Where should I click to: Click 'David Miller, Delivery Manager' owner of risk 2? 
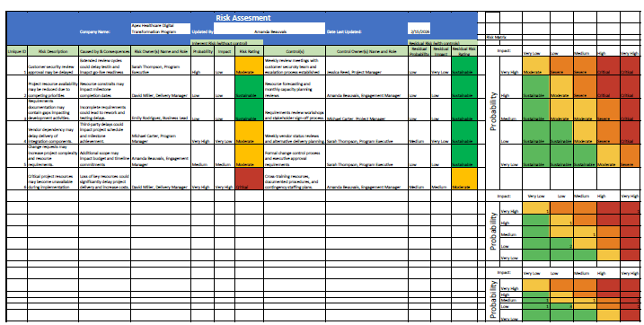[161, 86]
